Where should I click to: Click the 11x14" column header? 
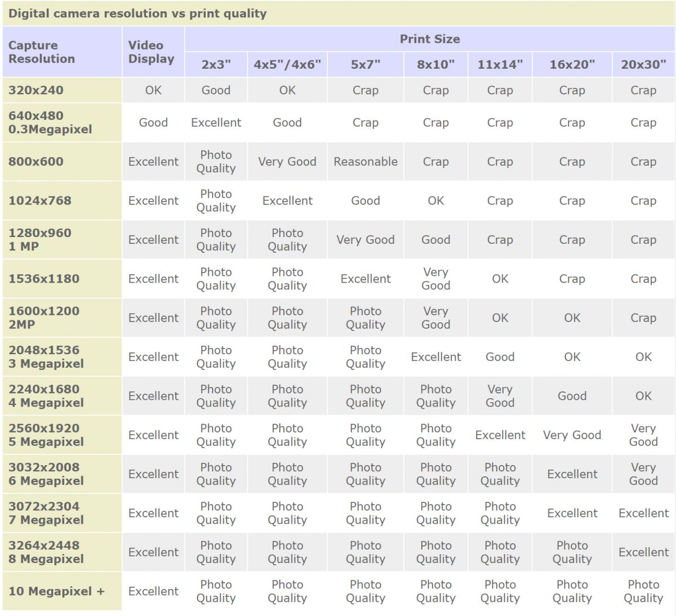[500, 64]
